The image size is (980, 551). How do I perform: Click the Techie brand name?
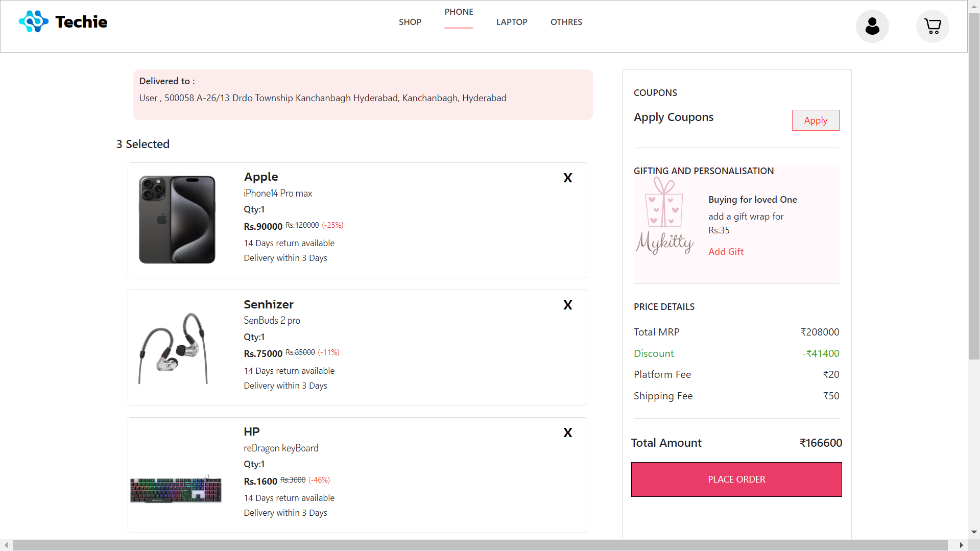[81, 21]
